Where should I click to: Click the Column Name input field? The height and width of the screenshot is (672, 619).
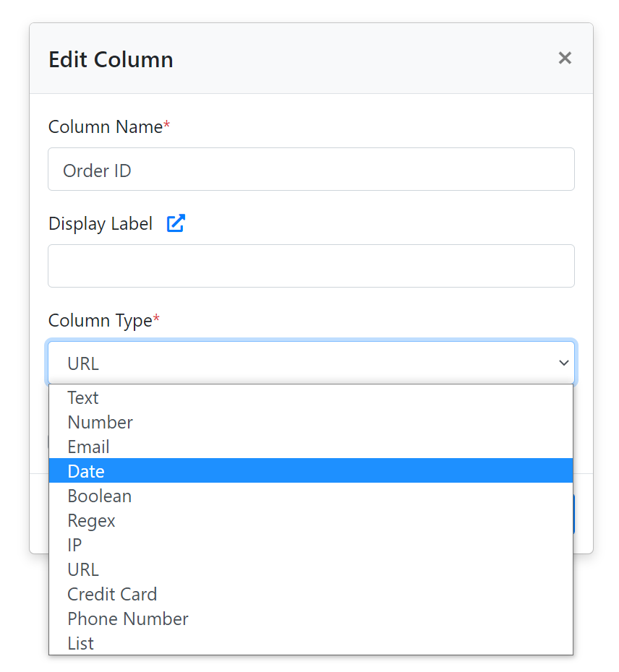tap(311, 170)
